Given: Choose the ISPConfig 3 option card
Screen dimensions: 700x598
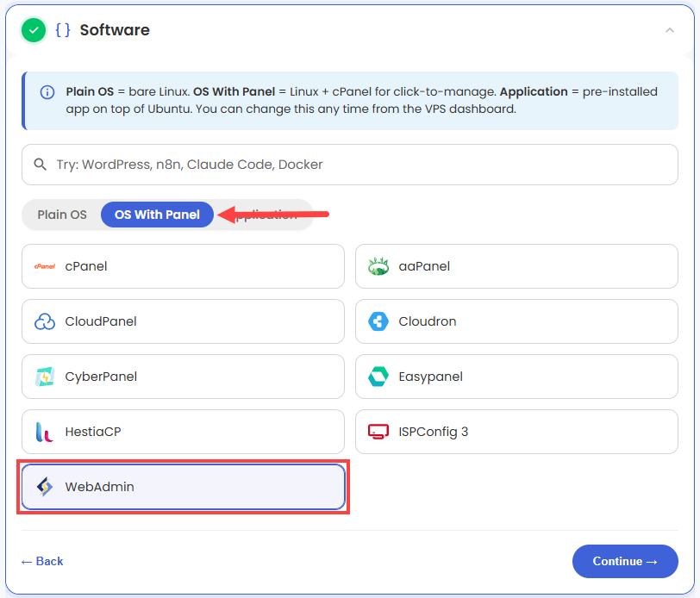Looking at the screenshot, I should point(517,432).
